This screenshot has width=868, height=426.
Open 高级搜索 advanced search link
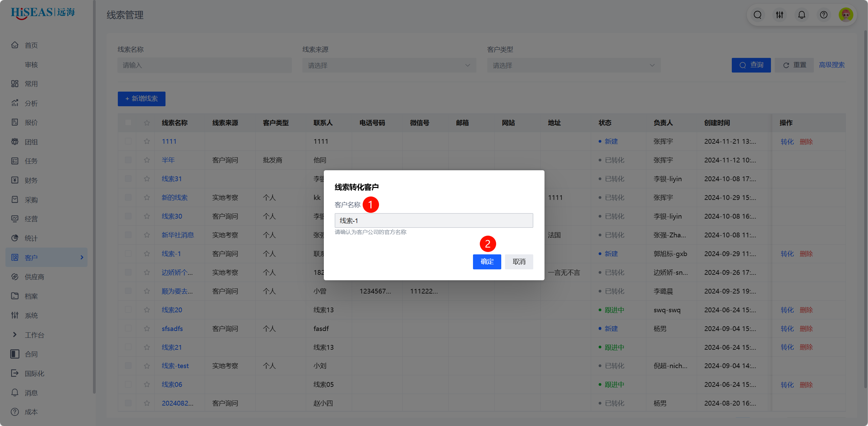pyautogui.click(x=832, y=65)
